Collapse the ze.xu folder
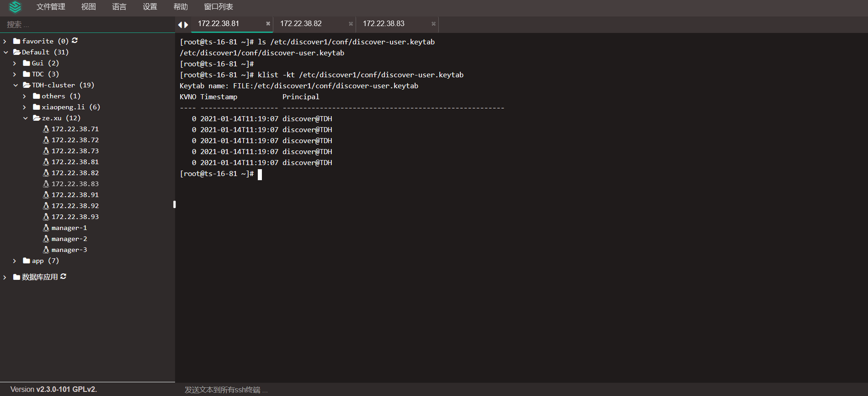The image size is (868, 396). 25,118
